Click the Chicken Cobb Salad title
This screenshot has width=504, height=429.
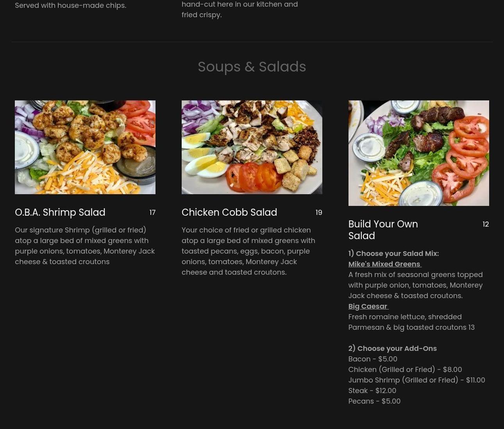(x=229, y=212)
